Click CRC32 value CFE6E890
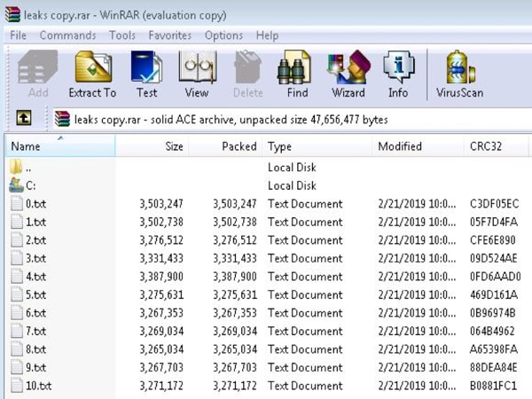532x399 pixels. (x=493, y=240)
